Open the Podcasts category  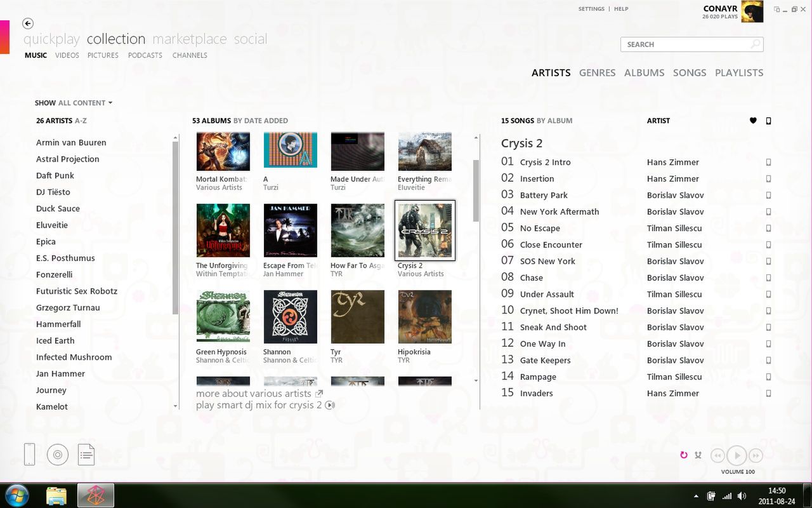pos(145,55)
